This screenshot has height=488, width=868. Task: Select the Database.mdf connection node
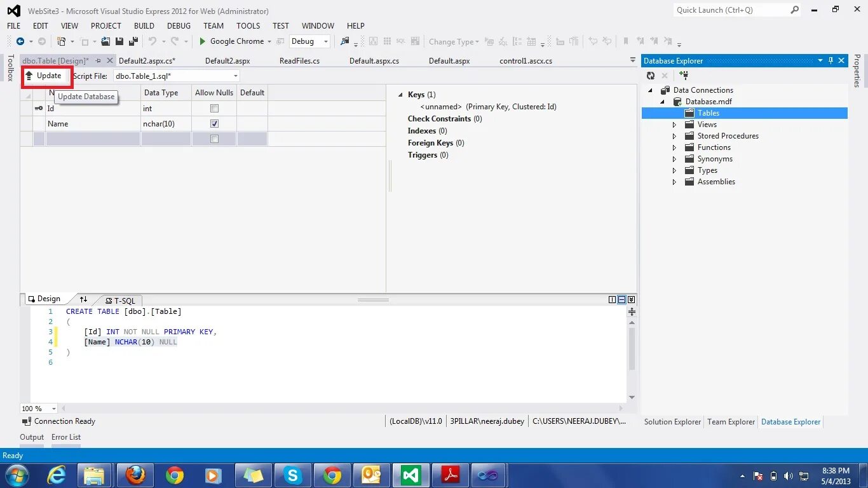709,102
